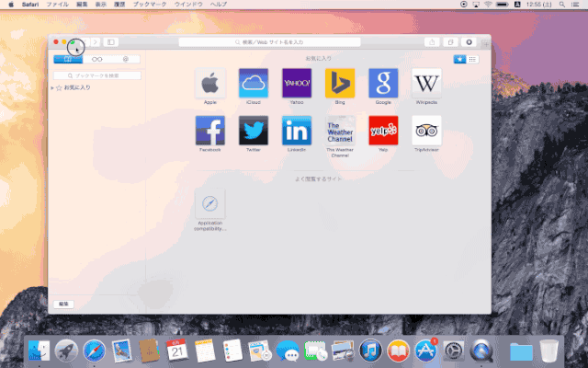Screen dimensions: 588x368
Task: Open Contacts book in the Dock
Action: pyautogui.click(x=149, y=351)
